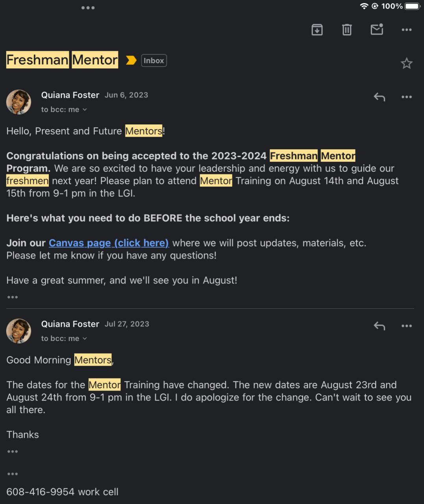Reply to the Jun 6 message

[379, 97]
